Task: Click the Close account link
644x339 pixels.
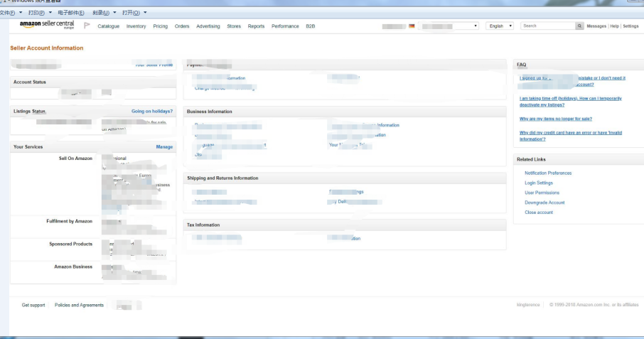Action: coord(539,212)
